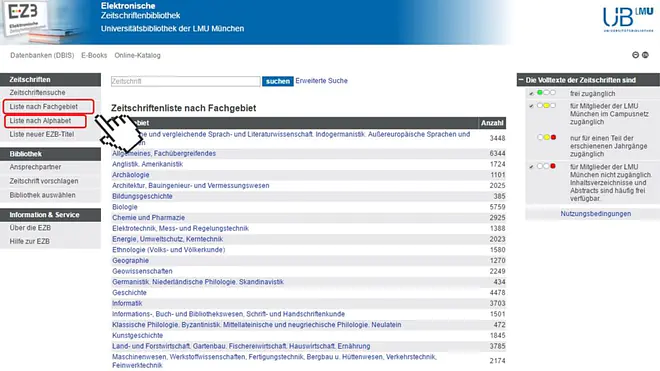Open 'Germanistik. Niederländische Philologie. Skandinavistik'

[198, 282]
